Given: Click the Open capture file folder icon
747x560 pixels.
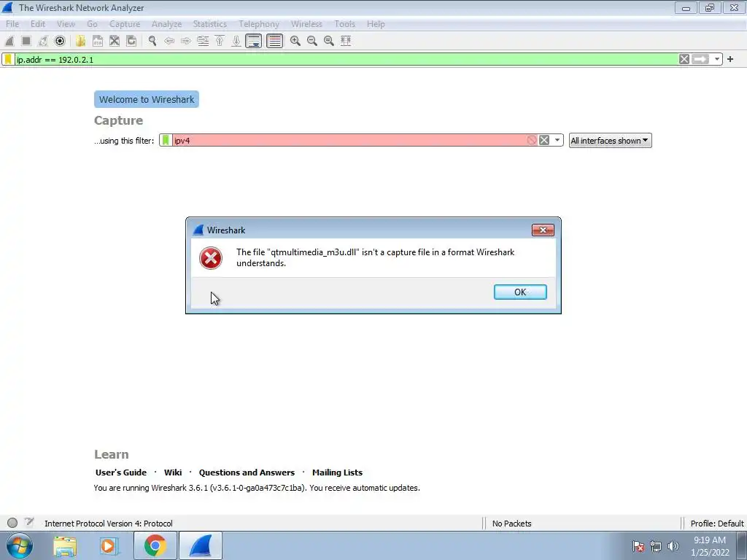Looking at the screenshot, I should [x=80, y=41].
